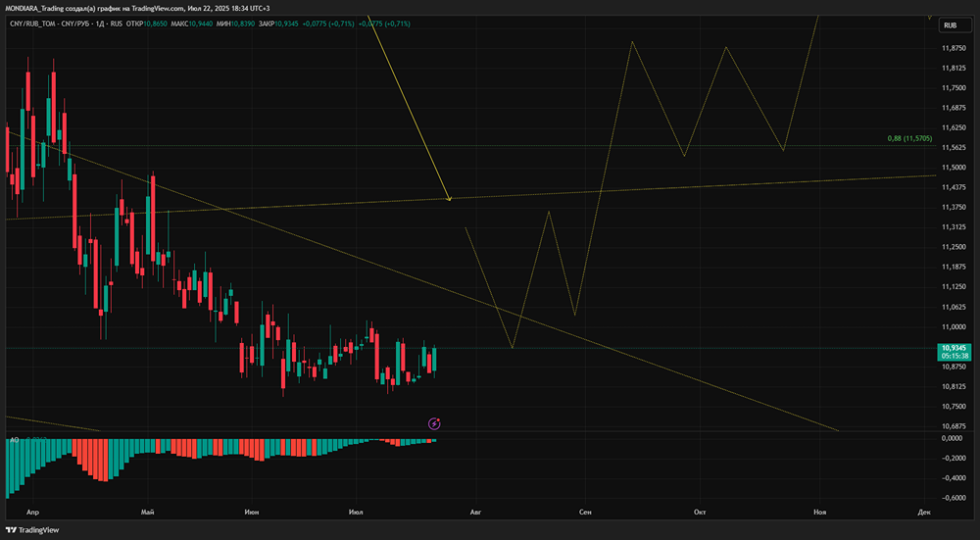
Task: Click the purple lightning event icon
Action: tap(434, 424)
